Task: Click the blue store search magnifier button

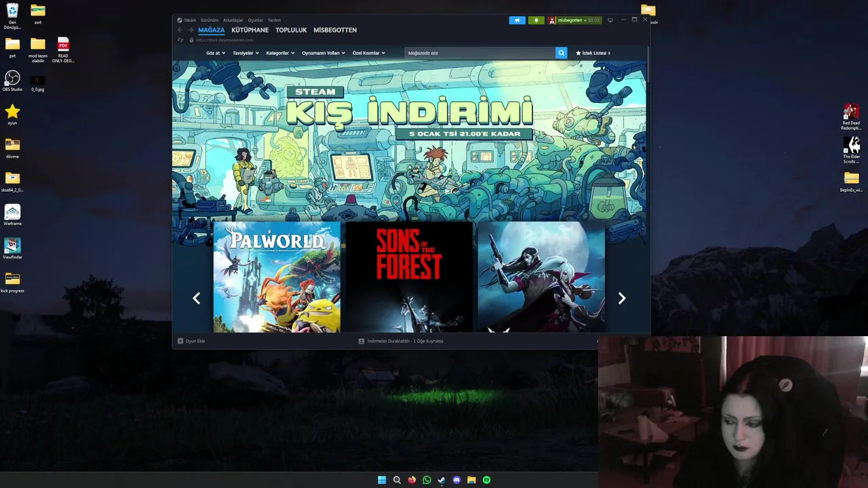Action: coord(561,53)
